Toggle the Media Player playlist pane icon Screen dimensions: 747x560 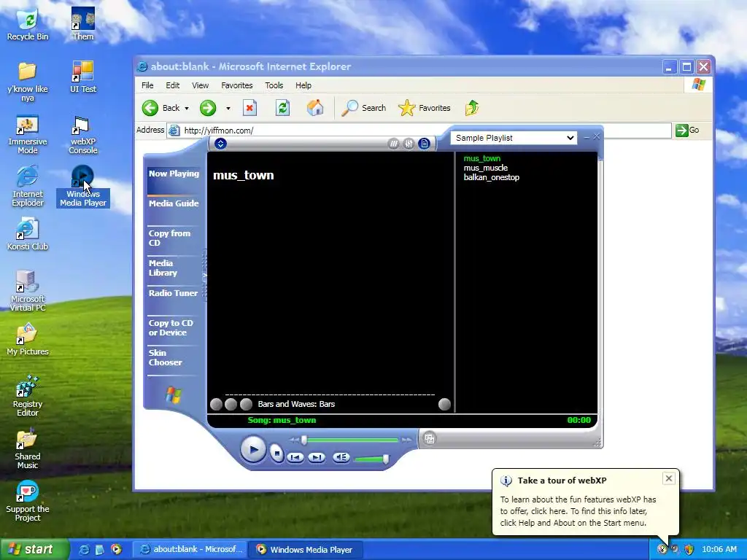424,144
